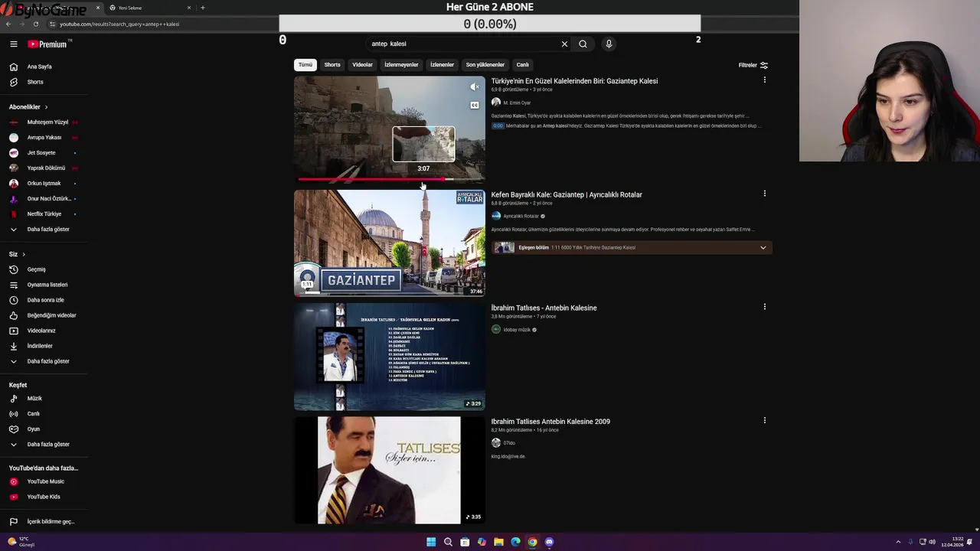980x551 pixels.
Task: Open Discord from the taskbar
Action: tap(549, 542)
